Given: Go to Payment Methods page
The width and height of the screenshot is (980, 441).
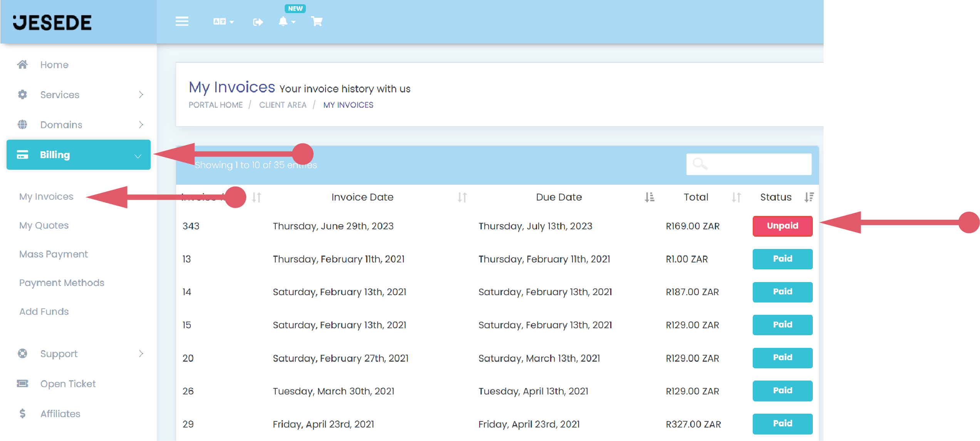Looking at the screenshot, I should 62,283.
